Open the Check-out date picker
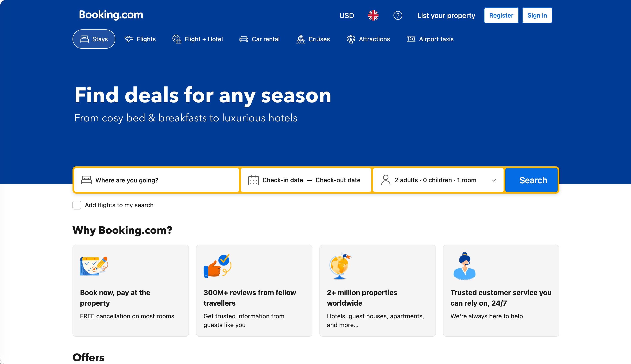The height and width of the screenshot is (364, 631). coord(338,180)
